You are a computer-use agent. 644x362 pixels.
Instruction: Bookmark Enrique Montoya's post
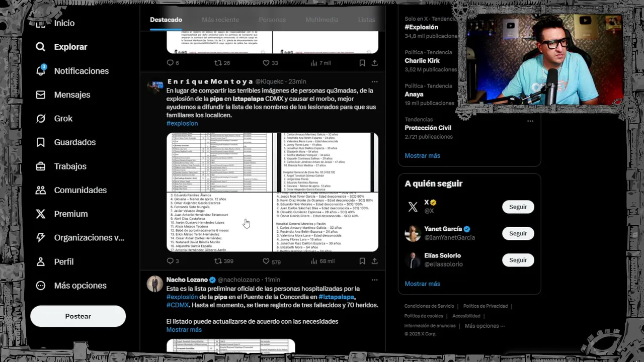[362, 261]
